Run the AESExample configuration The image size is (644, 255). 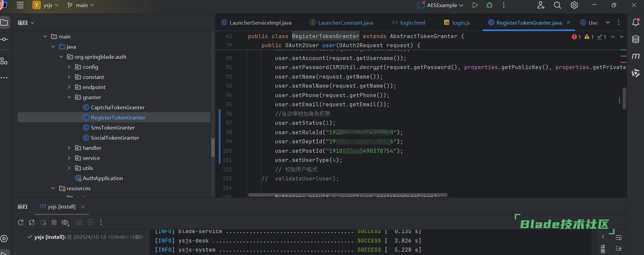coord(475,5)
